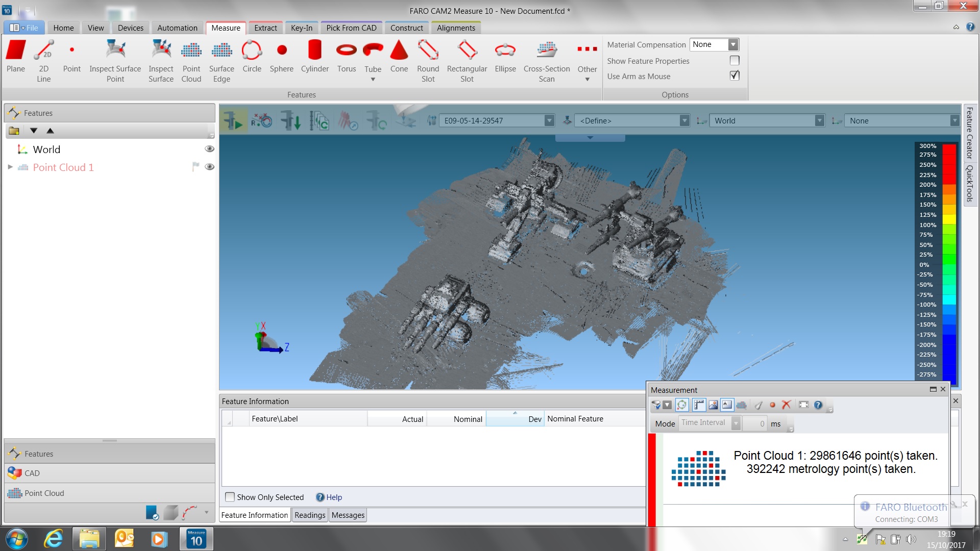Start a Point Cloud measurement from ribbon
The image size is (980, 551).
coord(191,61)
